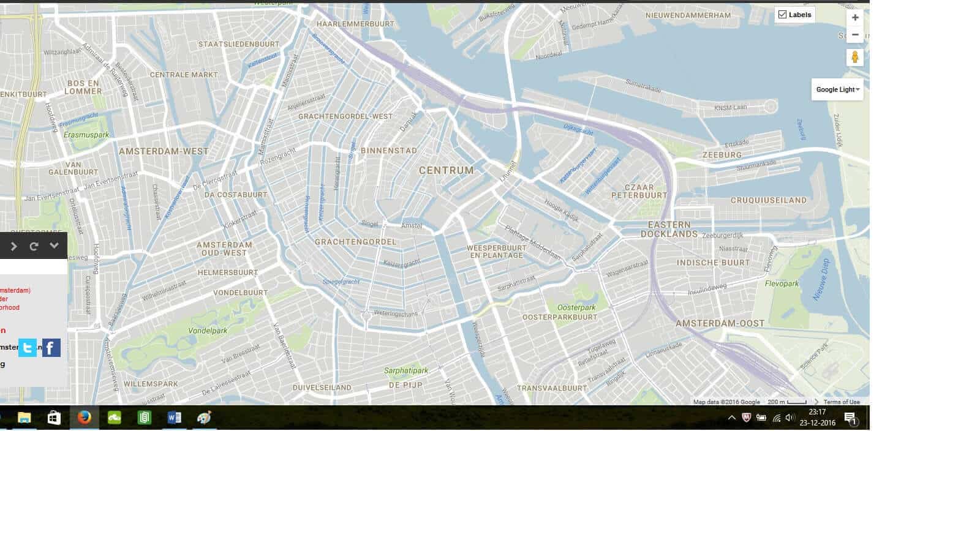Share via the Facebook icon

pyautogui.click(x=51, y=348)
